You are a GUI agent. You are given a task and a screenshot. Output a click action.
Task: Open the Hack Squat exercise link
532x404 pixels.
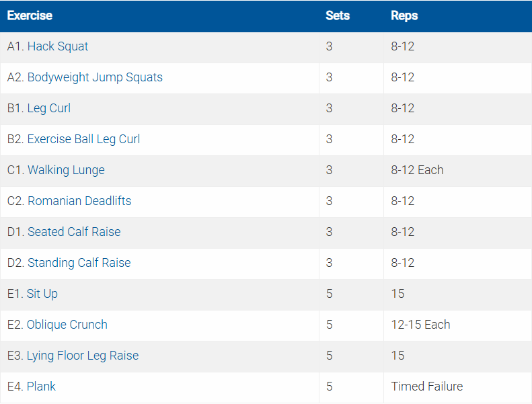[58, 47]
